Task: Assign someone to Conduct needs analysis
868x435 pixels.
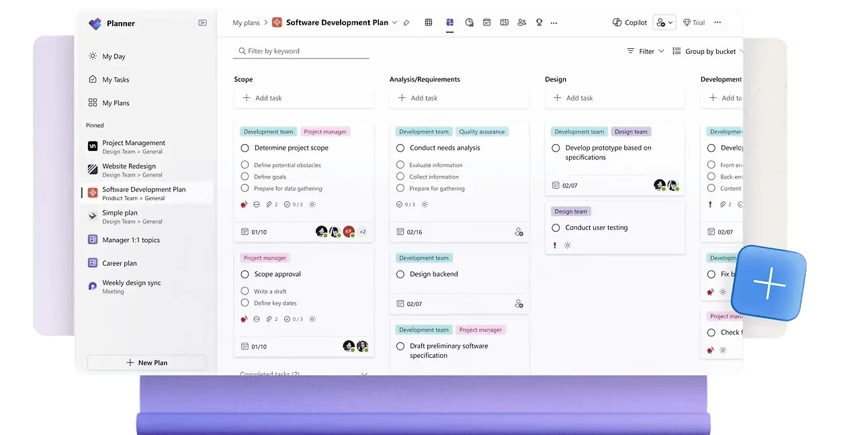Action: click(519, 232)
